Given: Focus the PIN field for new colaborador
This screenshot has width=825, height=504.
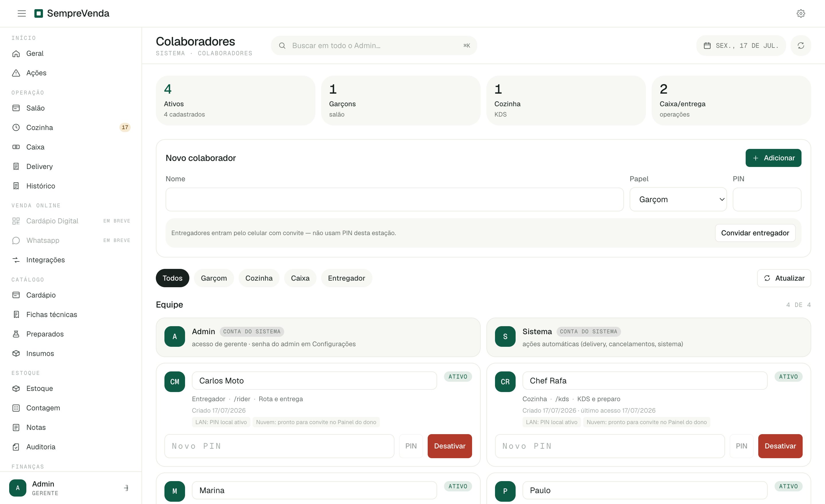Looking at the screenshot, I should (767, 200).
